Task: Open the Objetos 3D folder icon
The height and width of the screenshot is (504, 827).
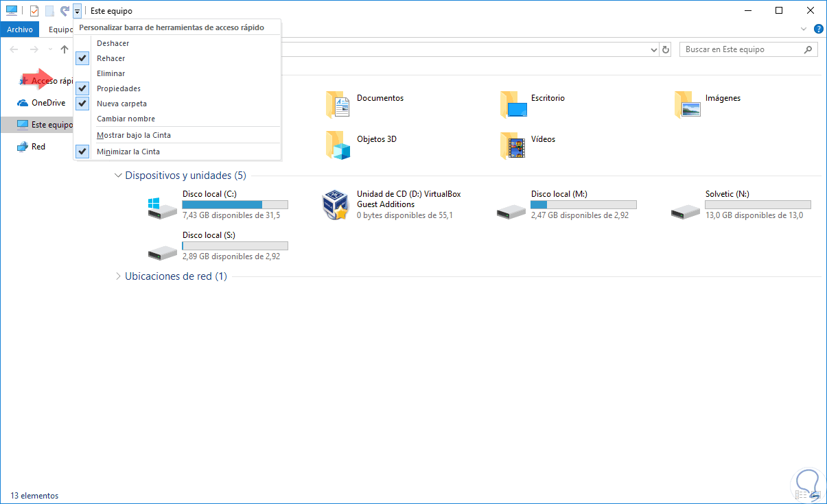Action: tap(339, 145)
